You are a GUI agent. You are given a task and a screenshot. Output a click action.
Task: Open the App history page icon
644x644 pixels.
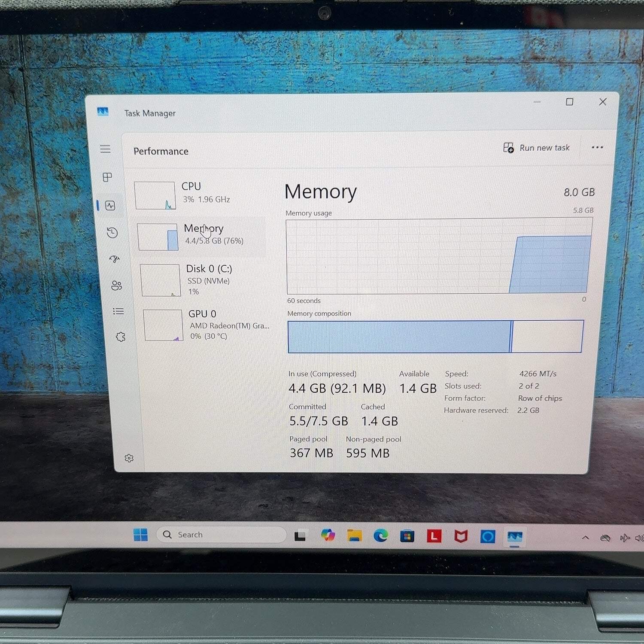[x=112, y=233]
